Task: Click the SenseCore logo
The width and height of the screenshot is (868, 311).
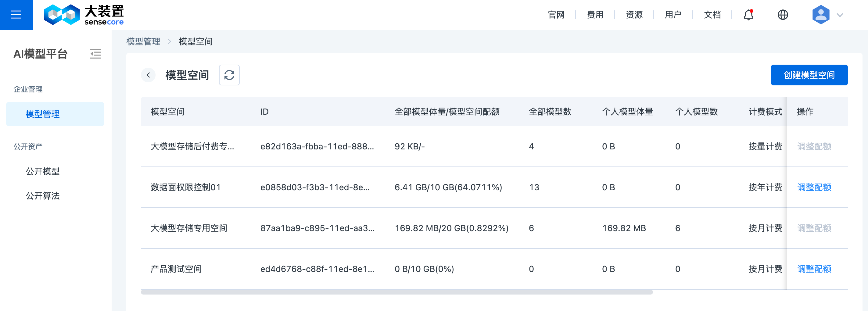Action: point(84,15)
